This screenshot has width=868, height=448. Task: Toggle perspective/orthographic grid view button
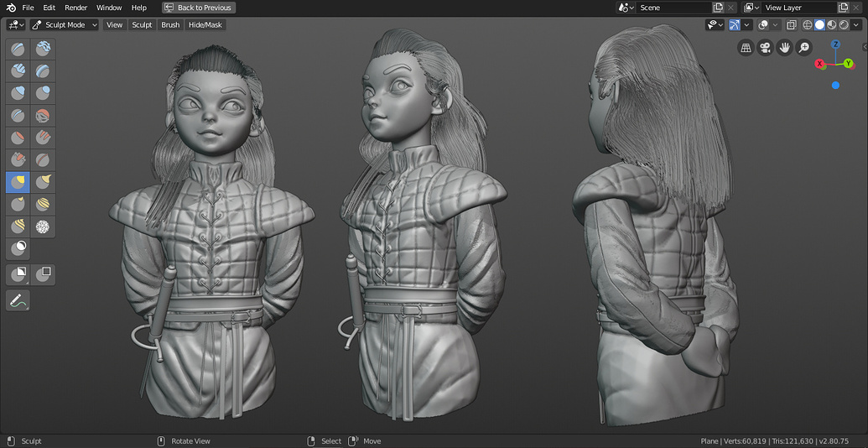746,48
